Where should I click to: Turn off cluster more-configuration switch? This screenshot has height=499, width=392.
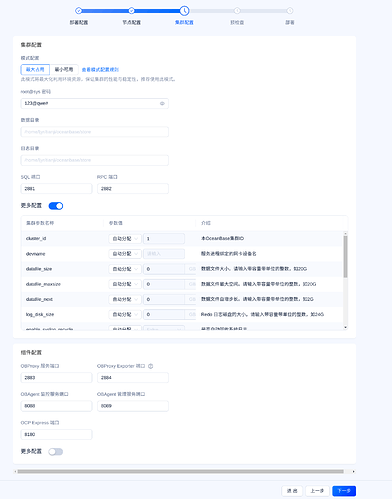[56, 206]
